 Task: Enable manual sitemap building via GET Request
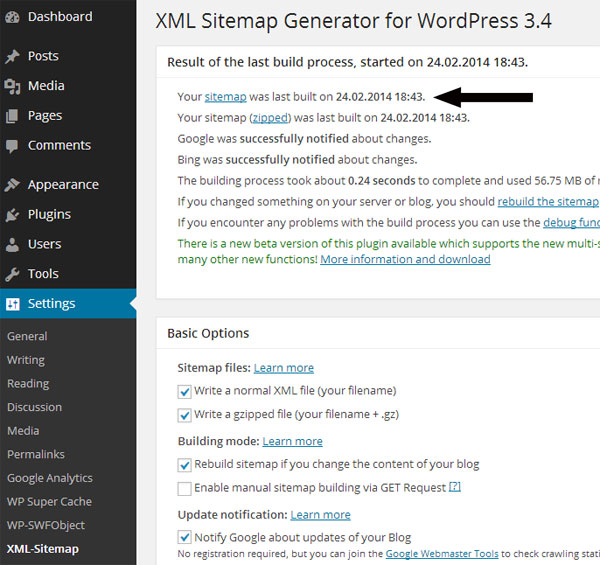coord(184,488)
